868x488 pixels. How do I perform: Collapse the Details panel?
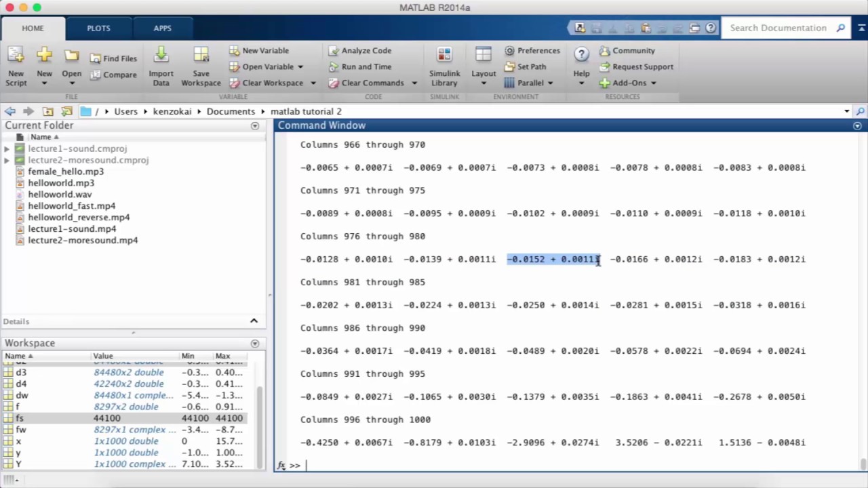point(254,321)
